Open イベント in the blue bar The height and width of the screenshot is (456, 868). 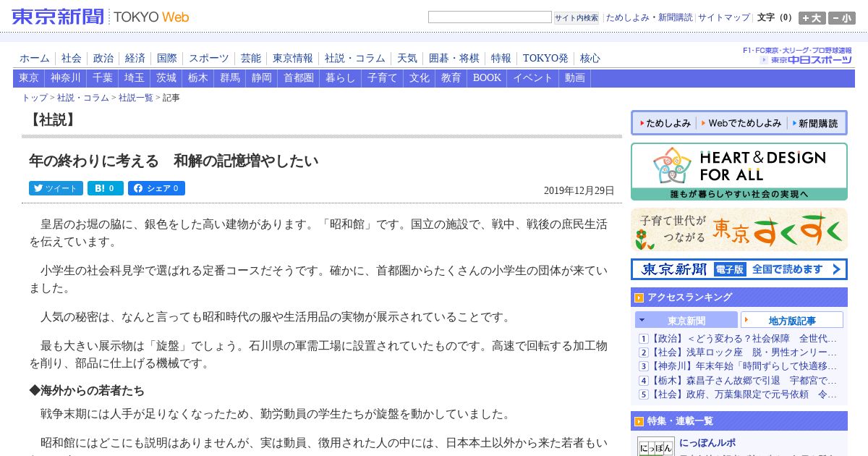coord(533,78)
